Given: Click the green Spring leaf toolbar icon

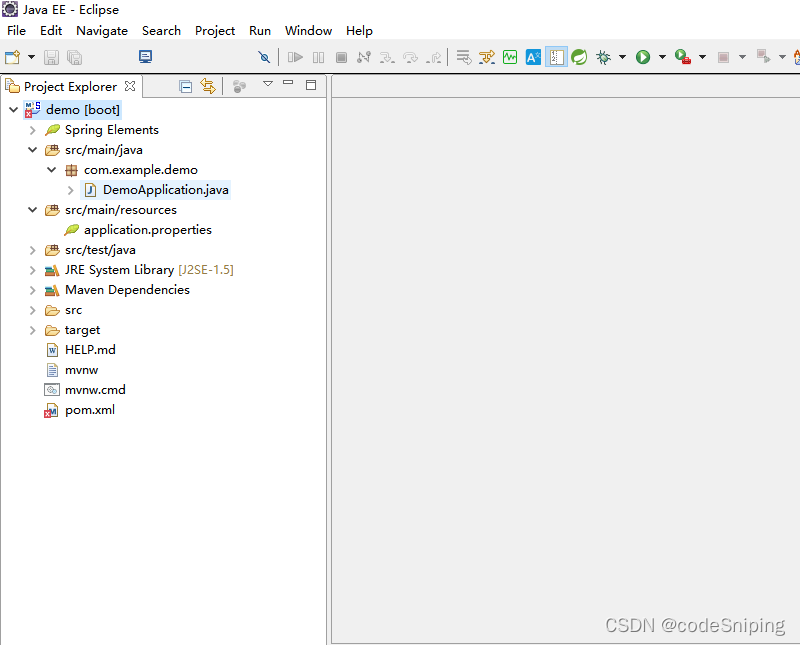Looking at the screenshot, I should [579, 57].
